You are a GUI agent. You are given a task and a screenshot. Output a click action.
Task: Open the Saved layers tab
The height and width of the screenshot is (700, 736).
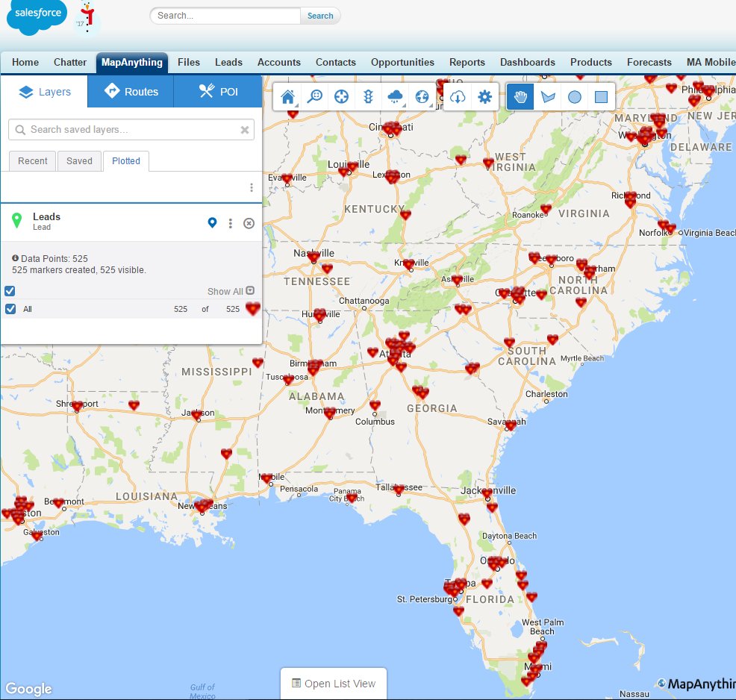(x=79, y=161)
